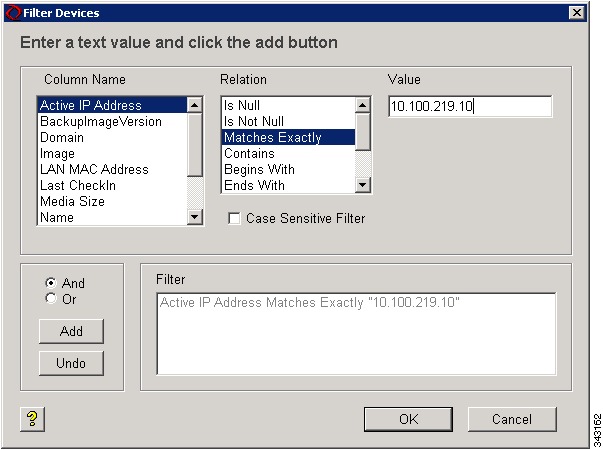
Task: Click Relation list scroll up arrow
Action: pos(363,105)
